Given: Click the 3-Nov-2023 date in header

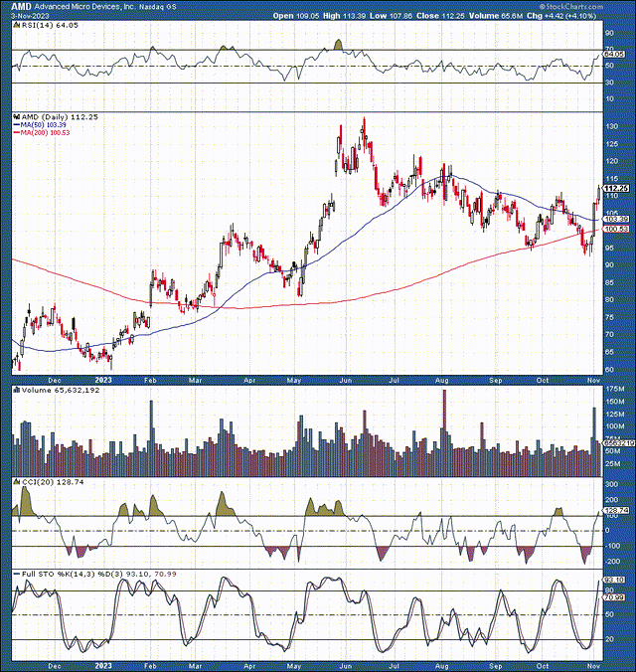Looking at the screenshot, I should 25,16.
